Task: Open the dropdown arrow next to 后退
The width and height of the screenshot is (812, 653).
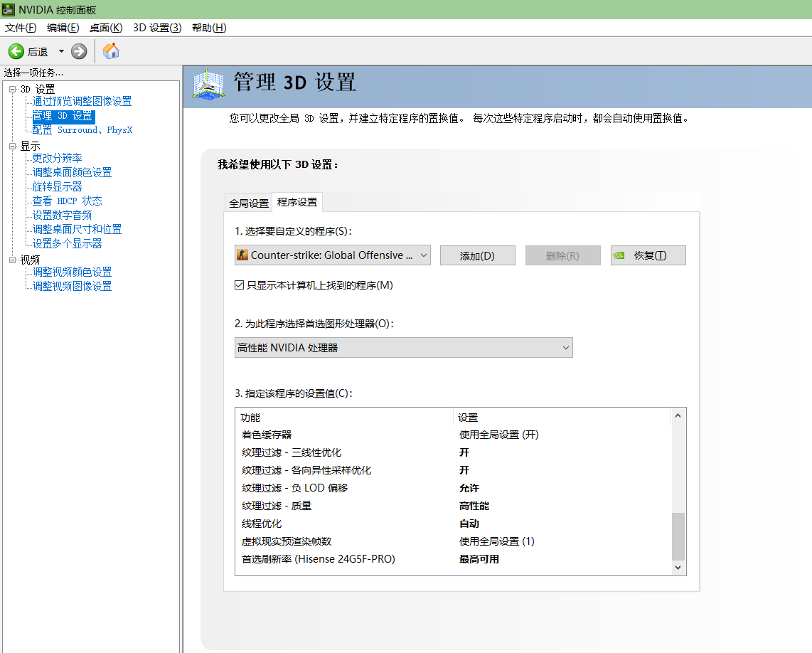Action: (x=61, y=51)
